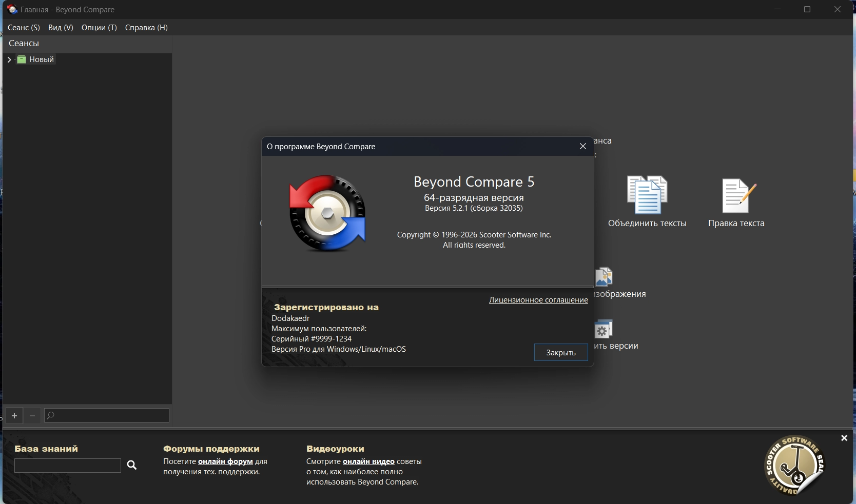Open the Опции (T) menu
856x504 pixels.
click(x=99, y=28)
